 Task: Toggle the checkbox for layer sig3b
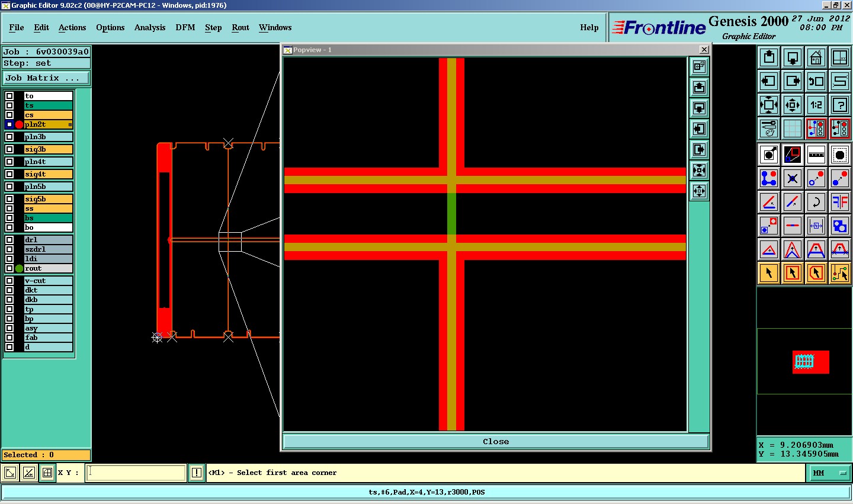pos(9,149)
